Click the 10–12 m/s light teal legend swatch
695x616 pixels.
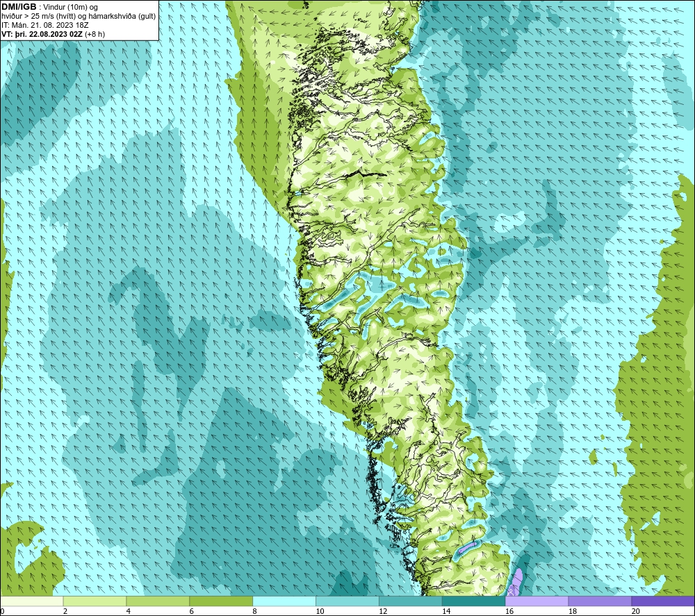click(347, 601)
